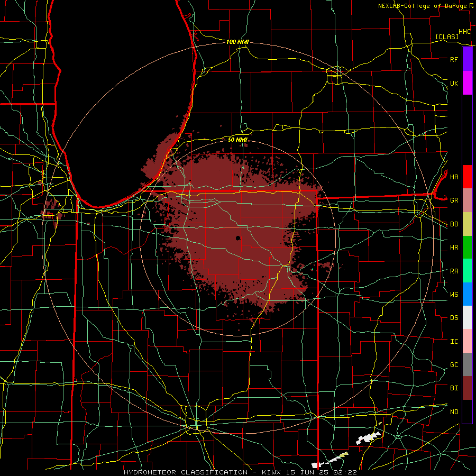Click the GR legend label

(454, 200)
